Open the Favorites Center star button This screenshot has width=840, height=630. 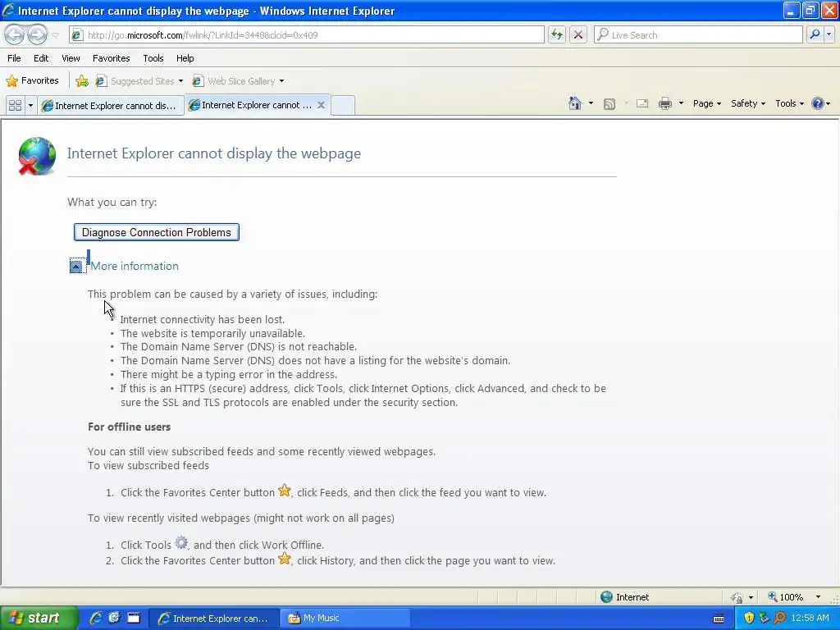point(32,81)
